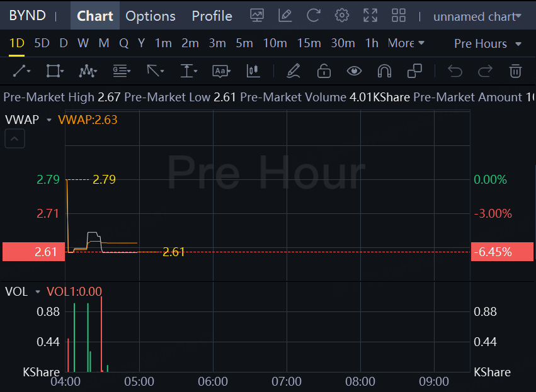Undo the last drawing action
The width and height of the screenshot is (536, 392).
pyautogui.click(x=455, y=71)
